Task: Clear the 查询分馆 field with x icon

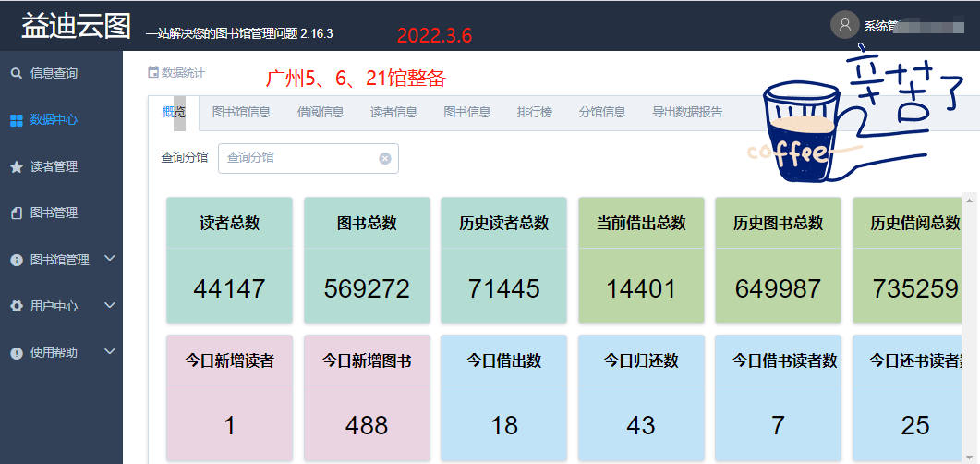Action: [x=385, y=158]
